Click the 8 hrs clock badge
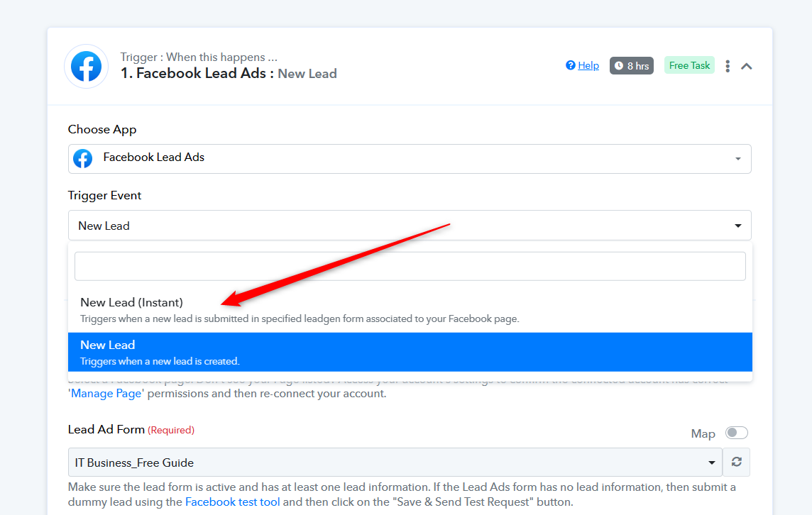Image resolution: width=812 pixels, height=515 pixels. 631,66
